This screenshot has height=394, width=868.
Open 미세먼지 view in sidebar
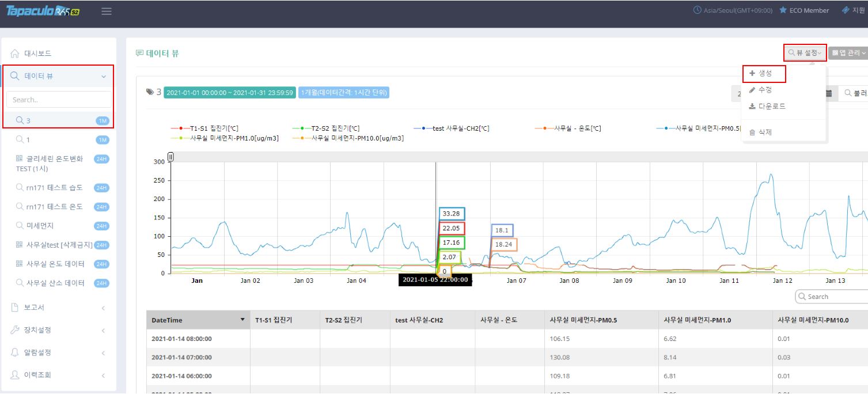tap(59, 226)
